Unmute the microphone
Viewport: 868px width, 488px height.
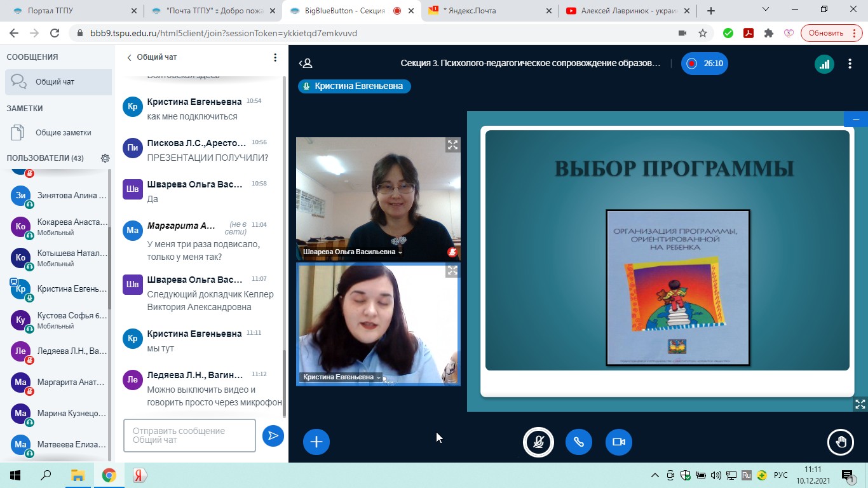coord(538,442)
